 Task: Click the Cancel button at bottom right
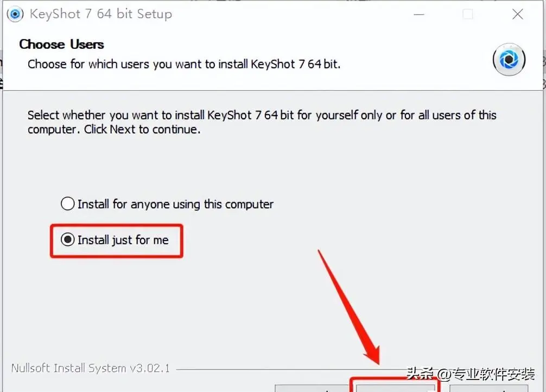[x=489, y=388]
